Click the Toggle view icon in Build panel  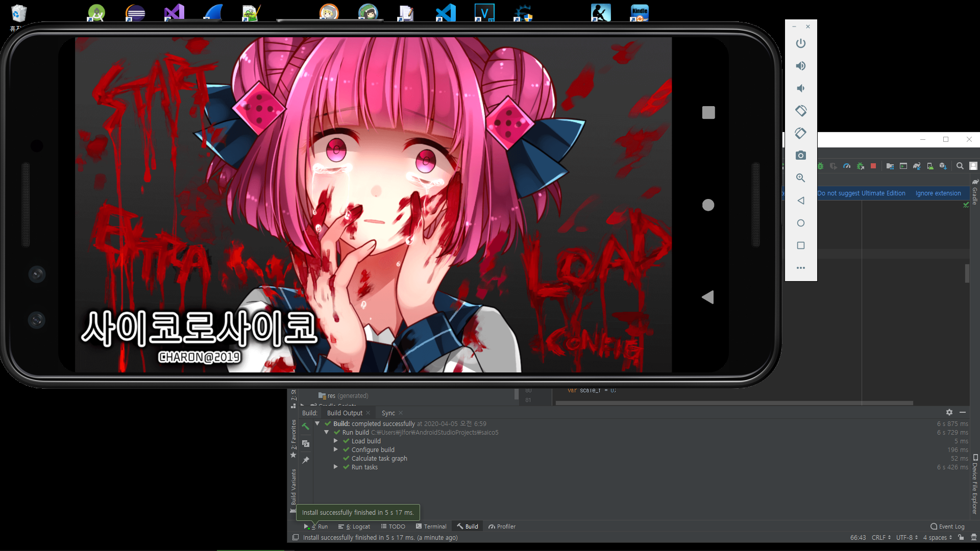(x=306, y=444)
